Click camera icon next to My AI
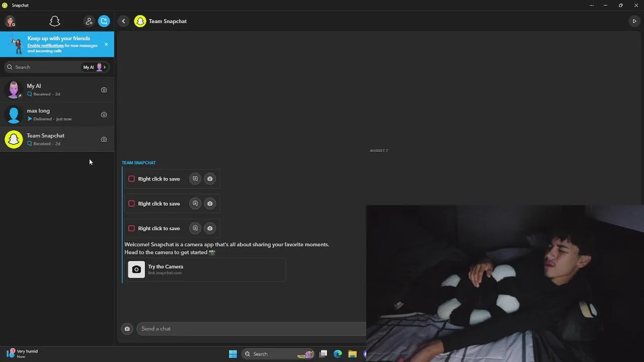This screenshot has width=644, height=362. (104, 90)
